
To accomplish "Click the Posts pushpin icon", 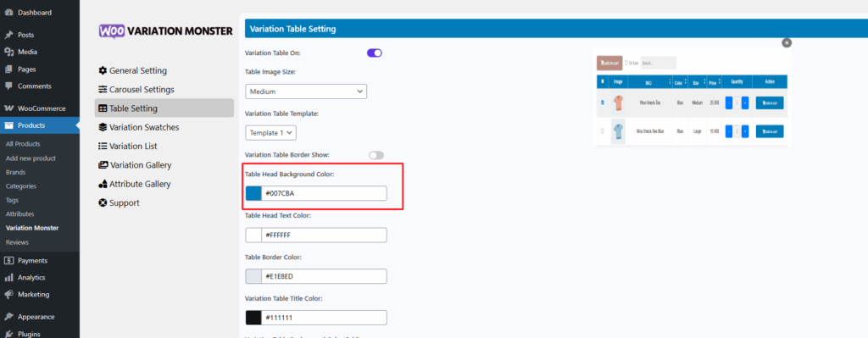I will click(x=8, y=35).
